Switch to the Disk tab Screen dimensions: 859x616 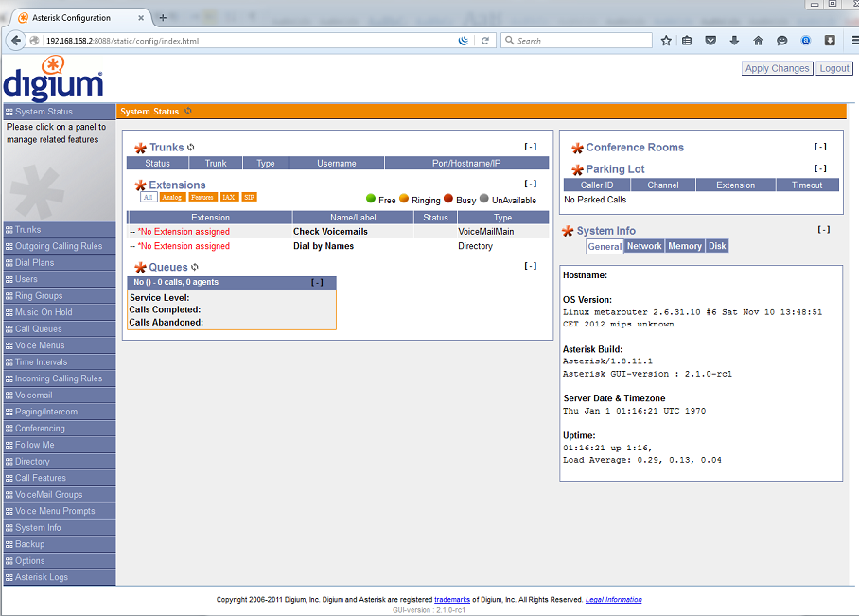coord(717,246)
